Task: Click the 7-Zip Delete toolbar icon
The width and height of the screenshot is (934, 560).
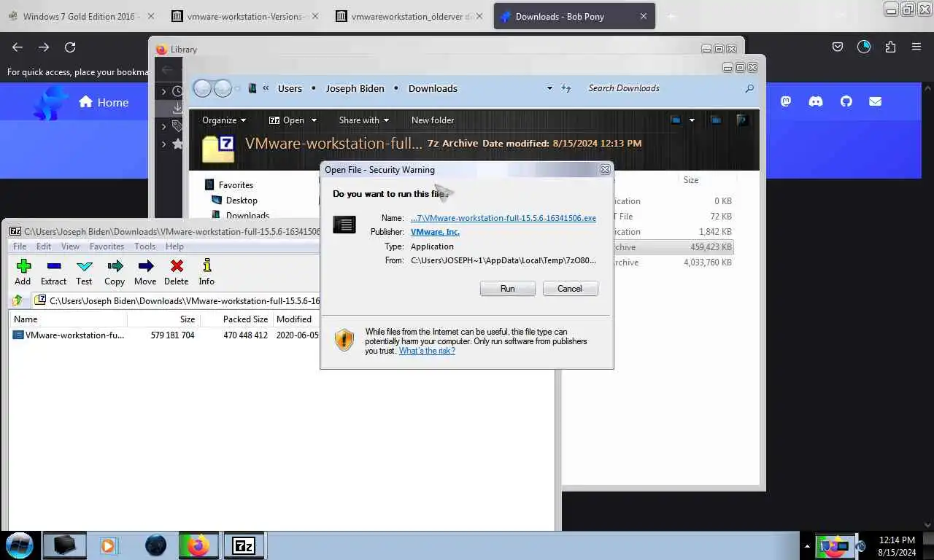Action: pos(176,266)
